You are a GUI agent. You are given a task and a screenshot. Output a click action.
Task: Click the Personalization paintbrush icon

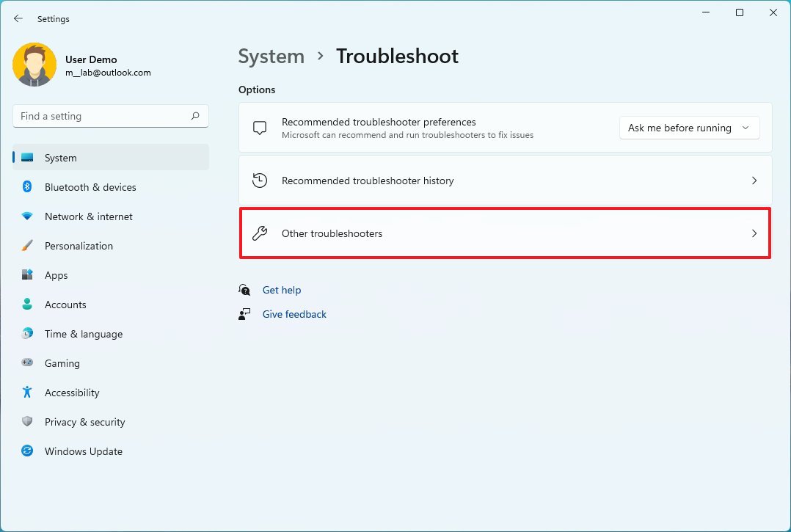(x=27, y=246)
